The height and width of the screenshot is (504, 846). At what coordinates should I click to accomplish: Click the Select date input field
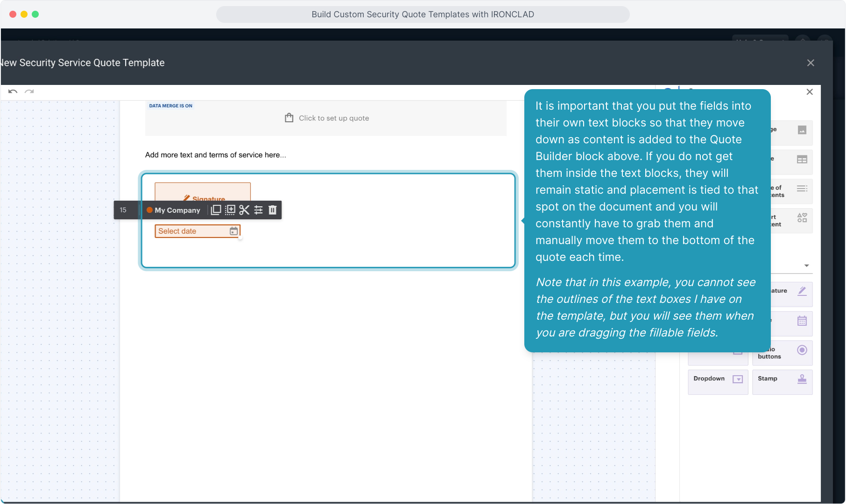pyautogui.click(x=191, y=231)
